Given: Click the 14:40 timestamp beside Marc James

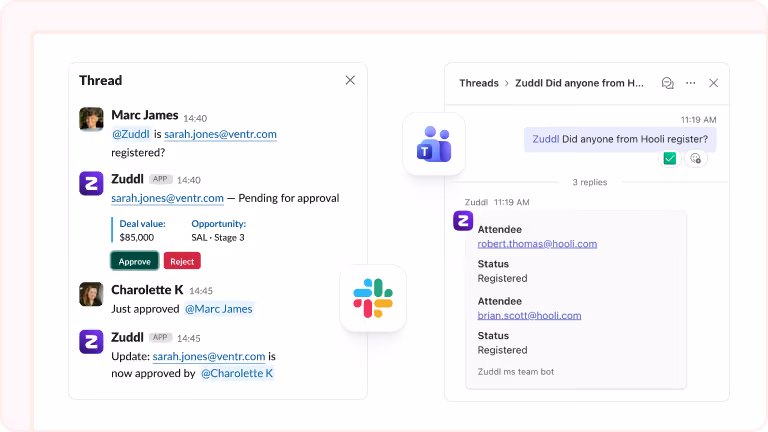Looking at the screenshot, I should click(x=195, y=118).
